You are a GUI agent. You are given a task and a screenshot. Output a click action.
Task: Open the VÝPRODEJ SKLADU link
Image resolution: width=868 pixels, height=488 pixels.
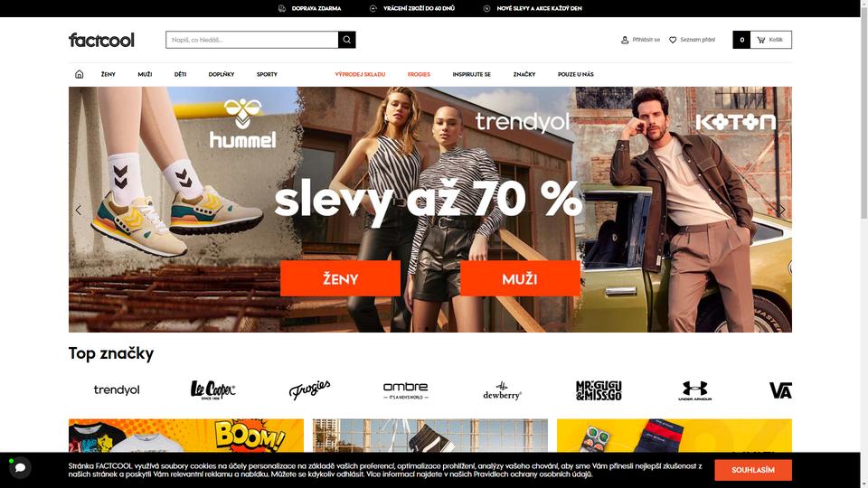point(360,74)
